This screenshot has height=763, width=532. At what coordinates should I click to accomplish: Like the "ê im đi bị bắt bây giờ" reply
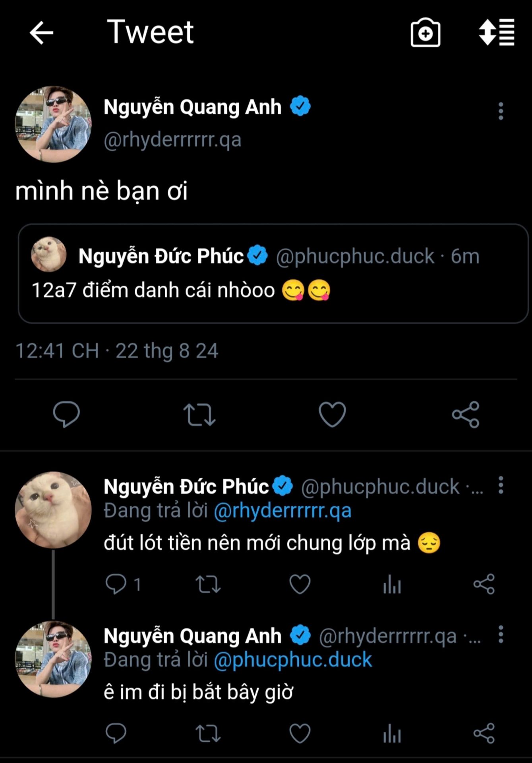point(300,733)
